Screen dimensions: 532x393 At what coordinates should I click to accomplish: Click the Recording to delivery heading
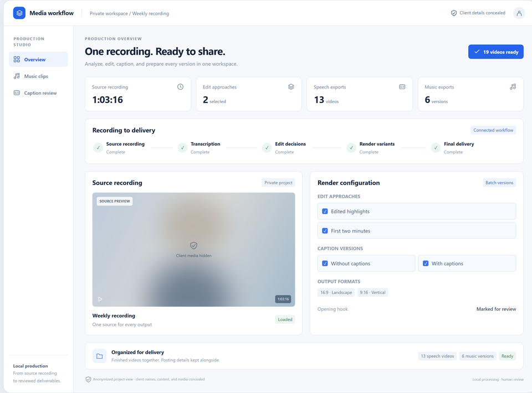tap(124, 131)
